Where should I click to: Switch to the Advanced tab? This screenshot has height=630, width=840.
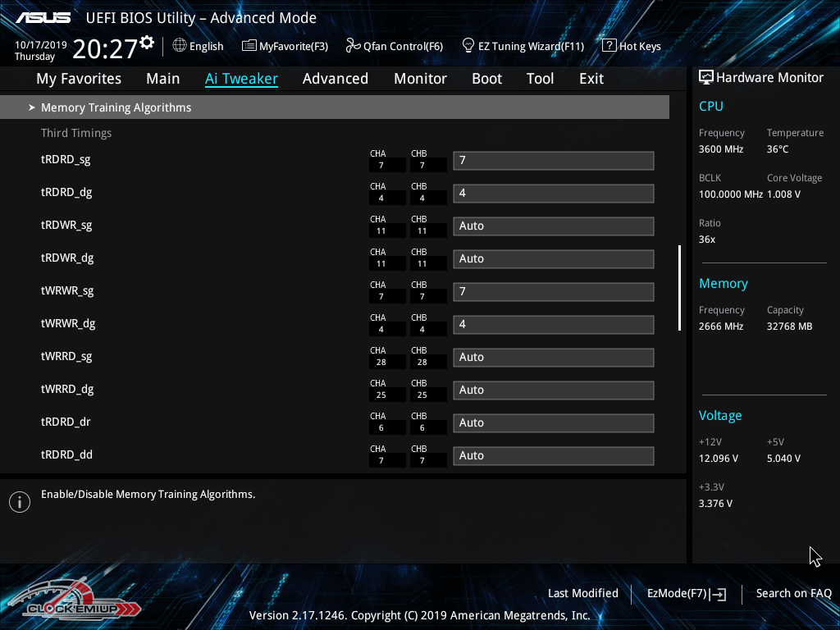click(335, 79)
